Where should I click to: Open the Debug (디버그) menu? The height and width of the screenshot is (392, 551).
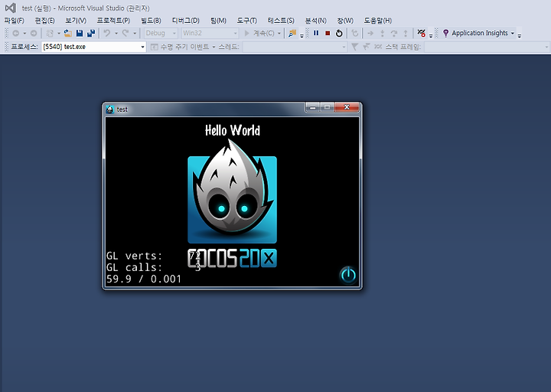click(185, 21)
